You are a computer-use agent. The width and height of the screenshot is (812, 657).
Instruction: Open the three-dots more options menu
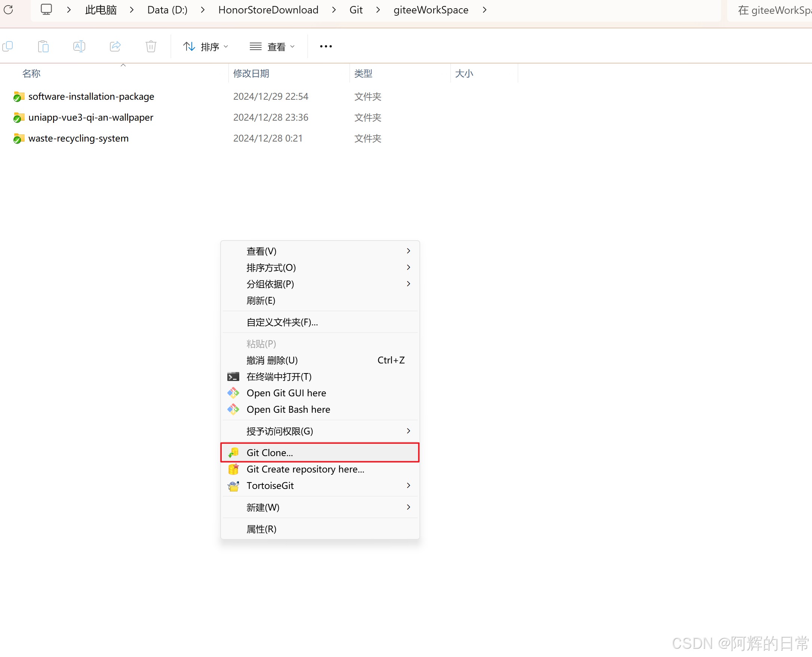pyautogui.click(x=326, y=46)
